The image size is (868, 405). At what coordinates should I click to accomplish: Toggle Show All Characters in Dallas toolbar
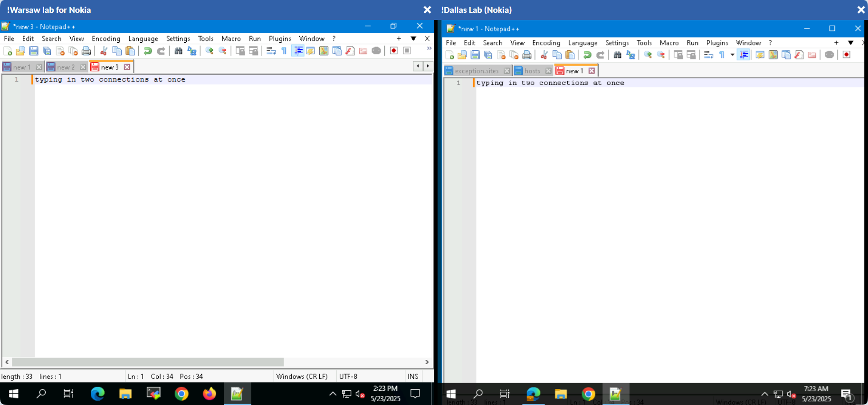pyautogui.click(x=722, y=55)
